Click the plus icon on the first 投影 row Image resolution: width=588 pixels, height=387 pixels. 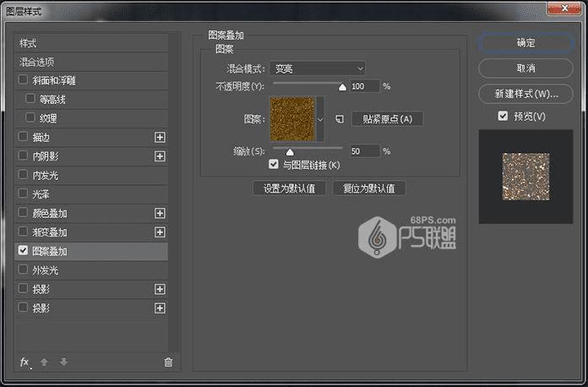pos(160,289)
